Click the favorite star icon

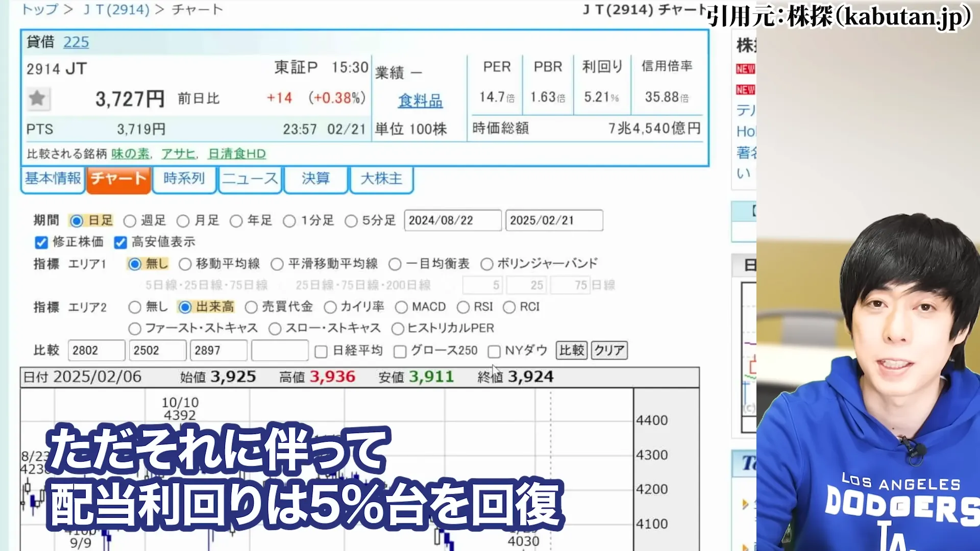click(x=37, y=98)
